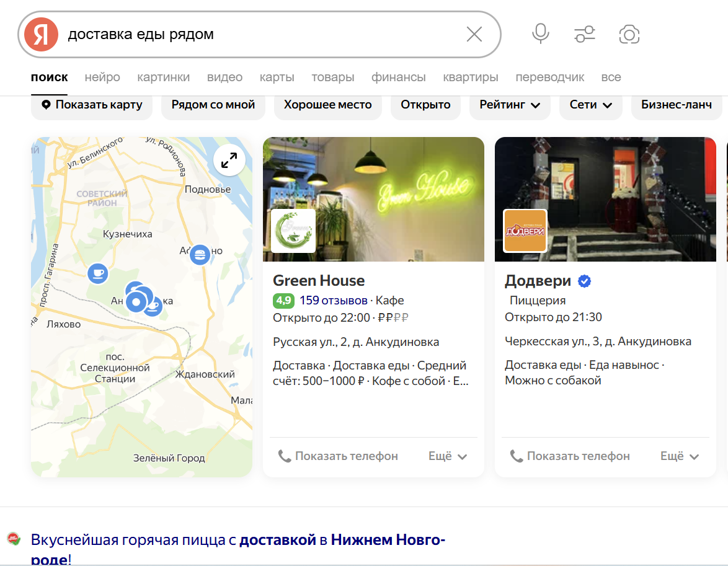Click the Кузнечиха label on the map
The image size is (728, 566).
128,234
